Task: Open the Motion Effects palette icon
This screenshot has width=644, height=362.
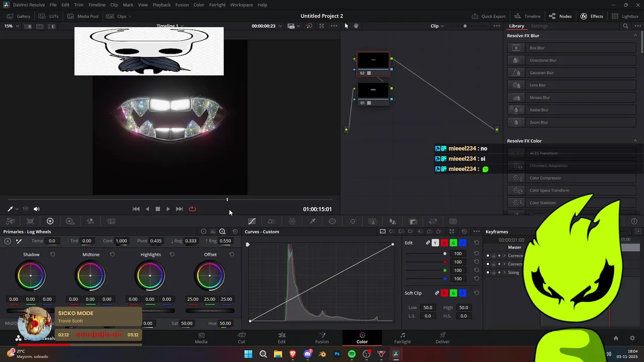Action: pos(111,221)
